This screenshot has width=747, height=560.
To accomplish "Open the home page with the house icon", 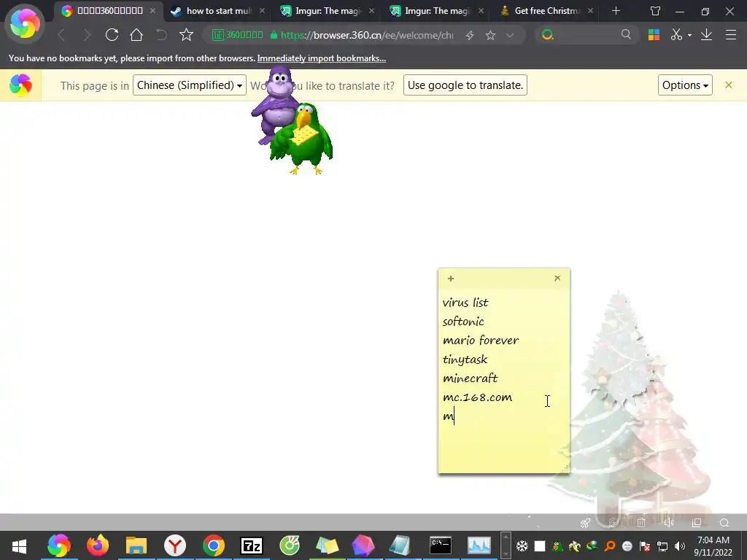I will point(136,35).
